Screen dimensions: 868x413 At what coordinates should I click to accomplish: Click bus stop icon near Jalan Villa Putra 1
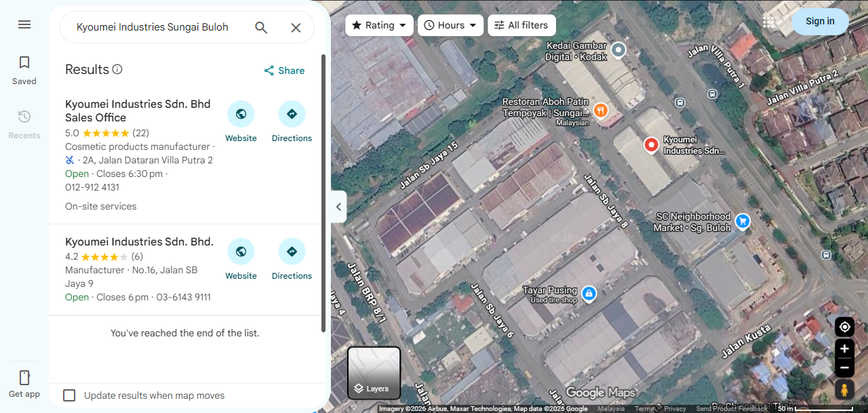pyautogui.click(x=713, y=94)
